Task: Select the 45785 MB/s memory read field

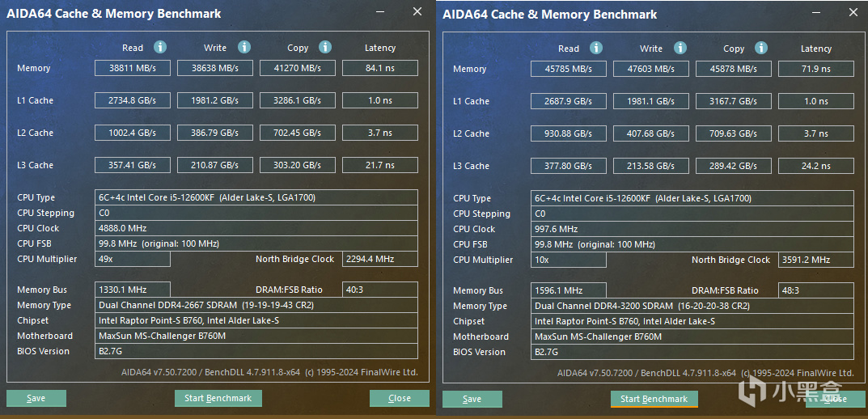Action: pos(569,70)
